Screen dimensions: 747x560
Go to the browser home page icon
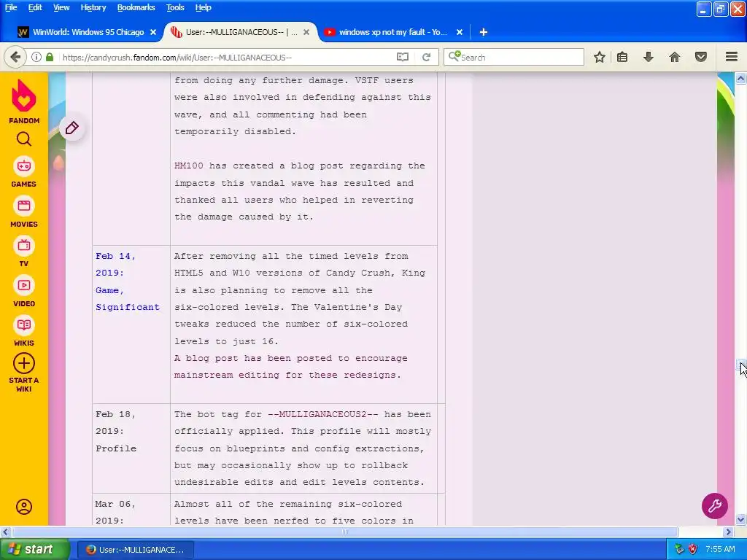click(x=675, y=57)
